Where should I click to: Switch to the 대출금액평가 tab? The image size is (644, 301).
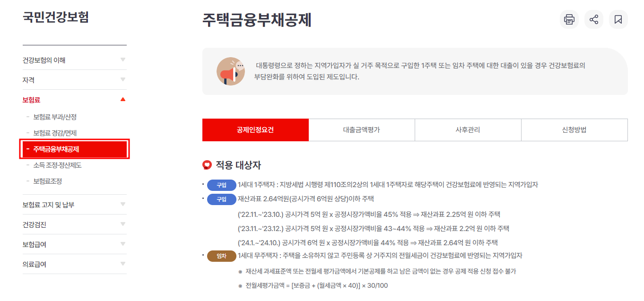pyautogui.click(x=361, y=129)
